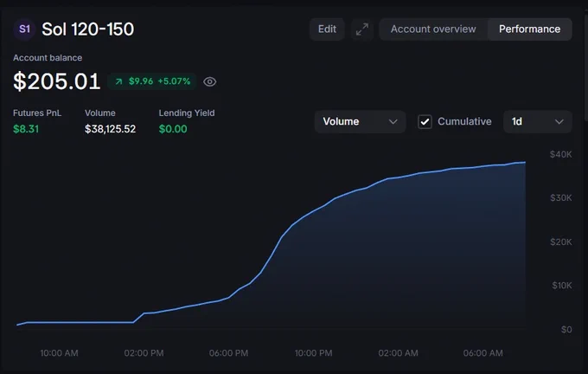
Task: Click the 06:00 AM time axis label
Action: (483, 353)
